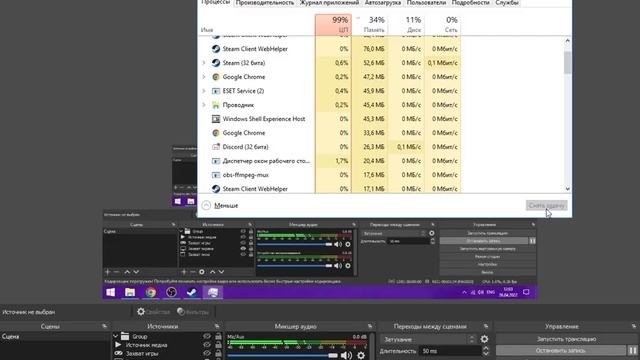Image resolution: width=640 pixels, height=360 pixels.
Task: Undock the Источники panel in main OBS
Action: (x=217, y=326)
